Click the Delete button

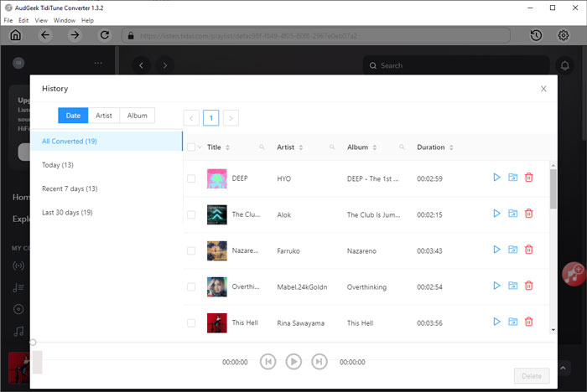click(x=532, y=376)
